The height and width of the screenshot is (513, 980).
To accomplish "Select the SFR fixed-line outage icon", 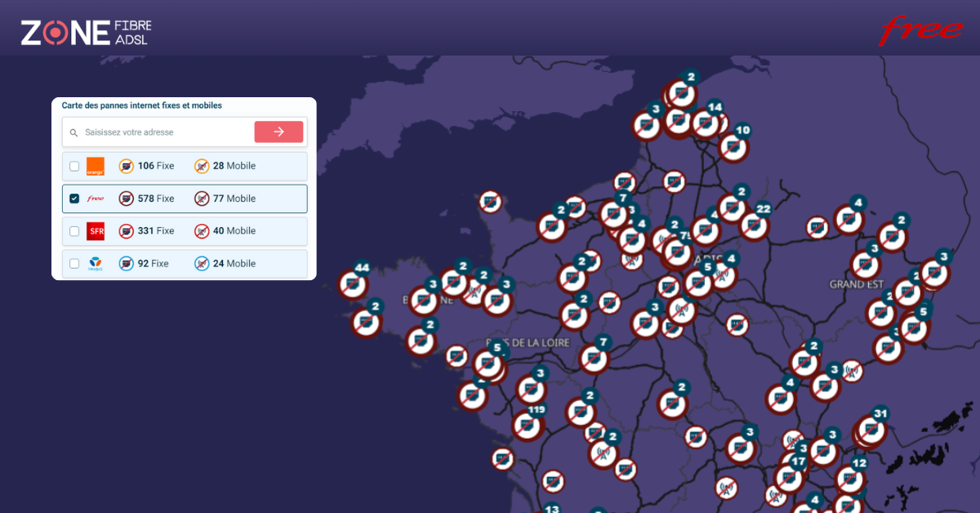I will tap(126, 231).
